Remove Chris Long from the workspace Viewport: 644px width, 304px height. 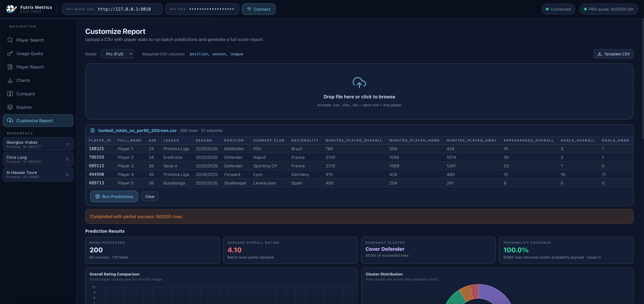pos(67,159)
